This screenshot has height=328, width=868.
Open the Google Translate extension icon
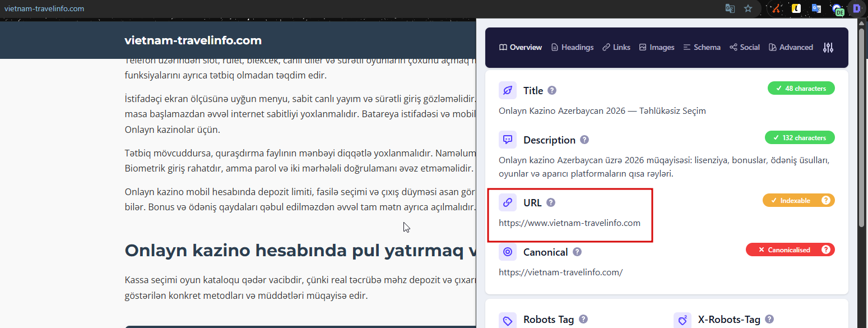point(816,8)
